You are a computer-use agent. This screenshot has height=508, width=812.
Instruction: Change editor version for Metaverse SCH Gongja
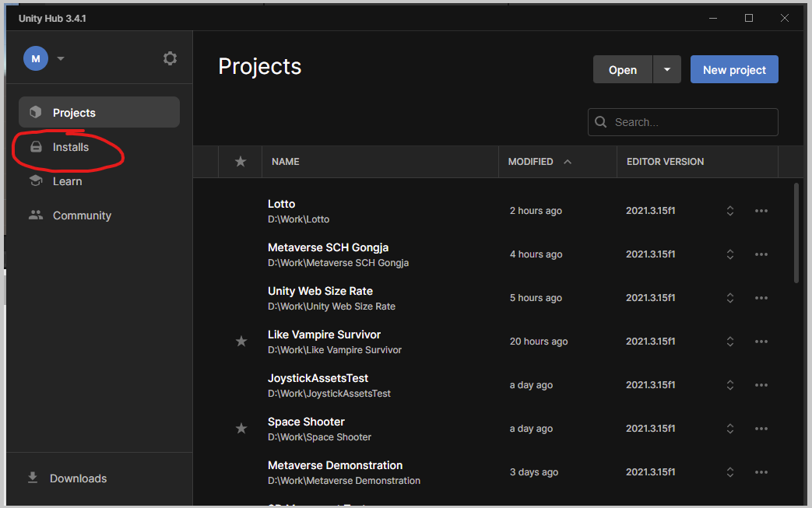pyautogui.click(x=730, y=254)
